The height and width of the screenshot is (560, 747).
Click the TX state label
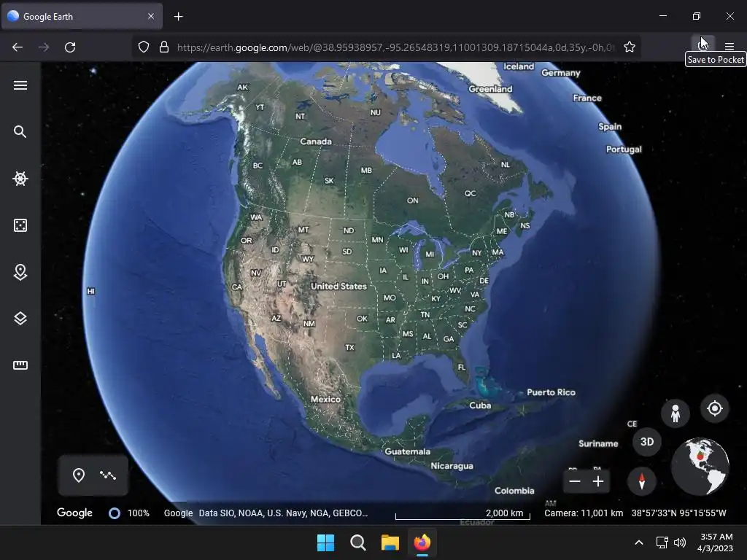349,348
